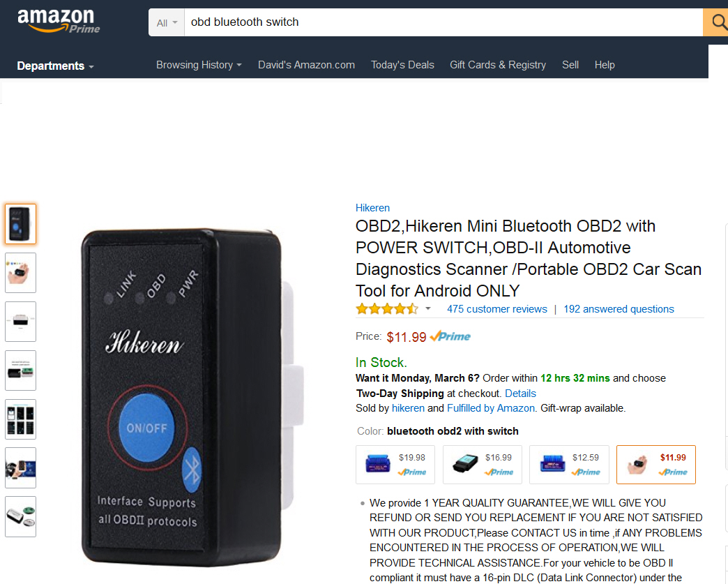This screenshot has width=728, height=584.
Task: Click the orange search magnifier button
Action: tap(715, 22)
